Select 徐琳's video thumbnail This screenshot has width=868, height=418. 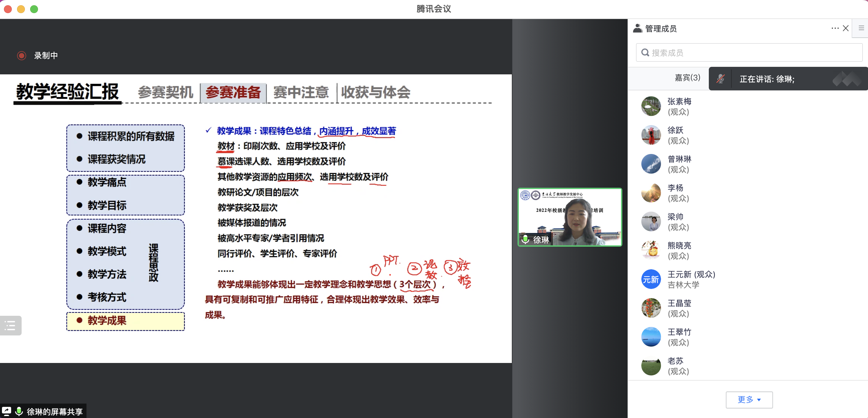pyautogui.click(x=570, y=217)
